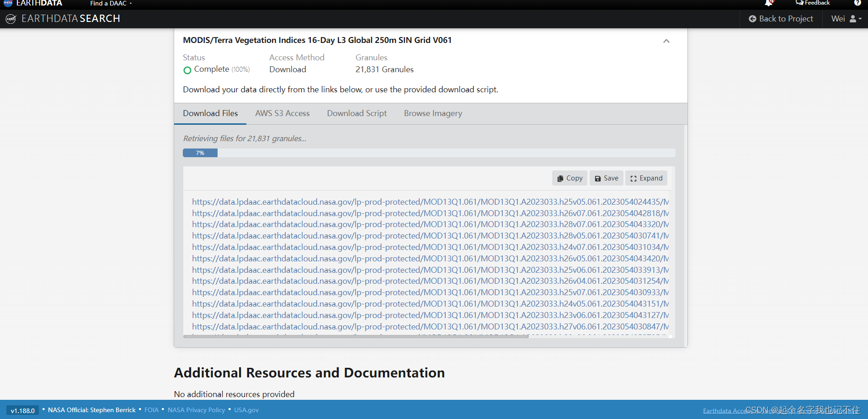Save the download links list
This screenshot has height=419, width=868.
pyautogui.click(x=607, y=178)
